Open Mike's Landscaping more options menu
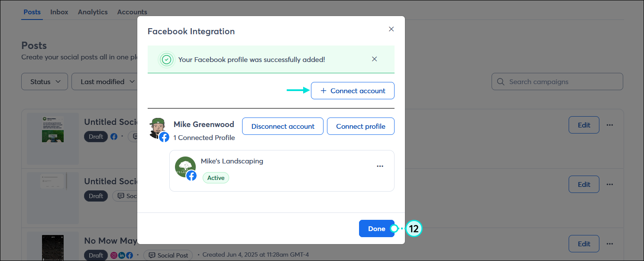644x261 pixels. point(380,166)
